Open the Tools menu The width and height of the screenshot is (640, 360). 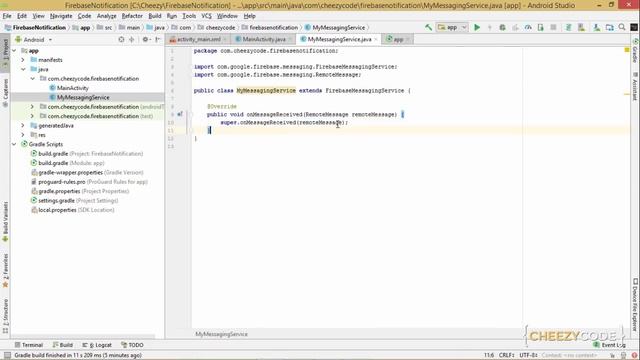coord(189,16)
